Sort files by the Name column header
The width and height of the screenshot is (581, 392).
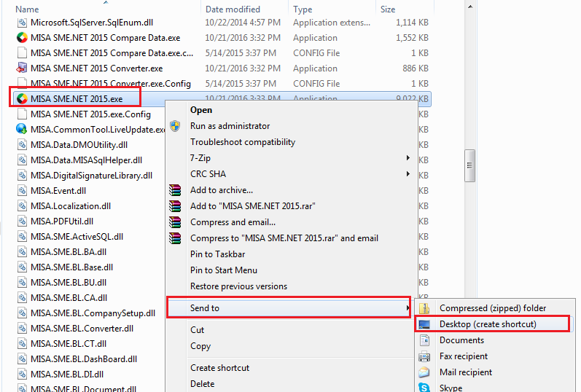(27, 9)
